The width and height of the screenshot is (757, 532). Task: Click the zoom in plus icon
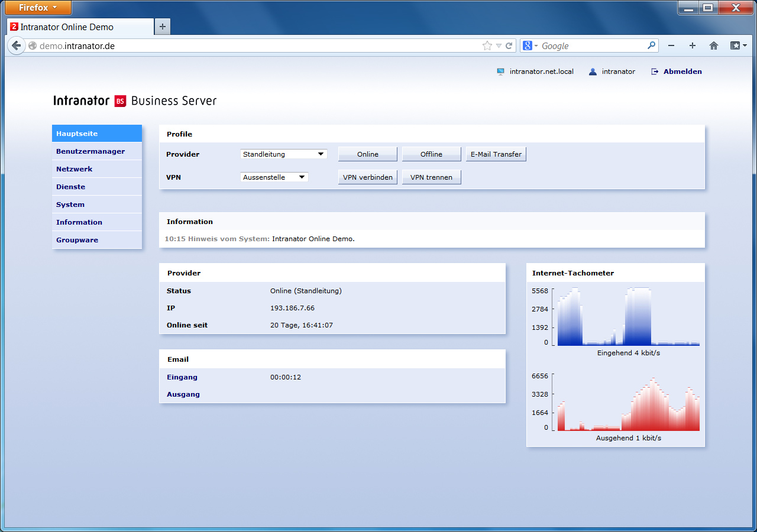click(693, 46)
